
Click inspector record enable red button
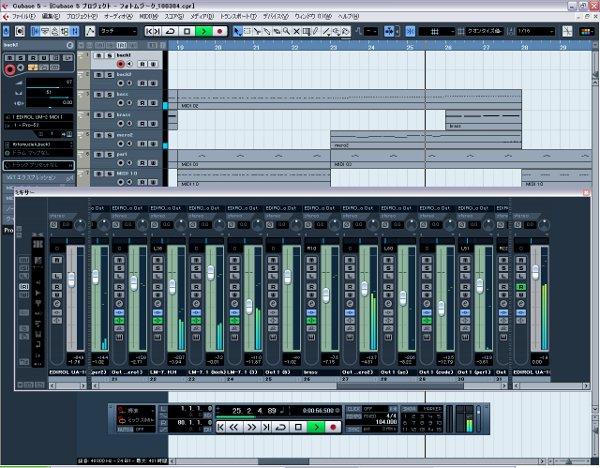pos(10,69)
